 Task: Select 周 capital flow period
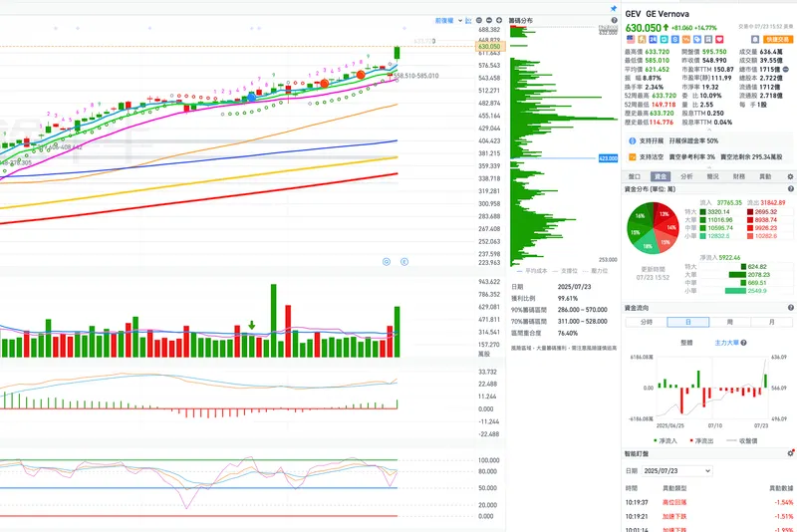[x=730, y=322]
